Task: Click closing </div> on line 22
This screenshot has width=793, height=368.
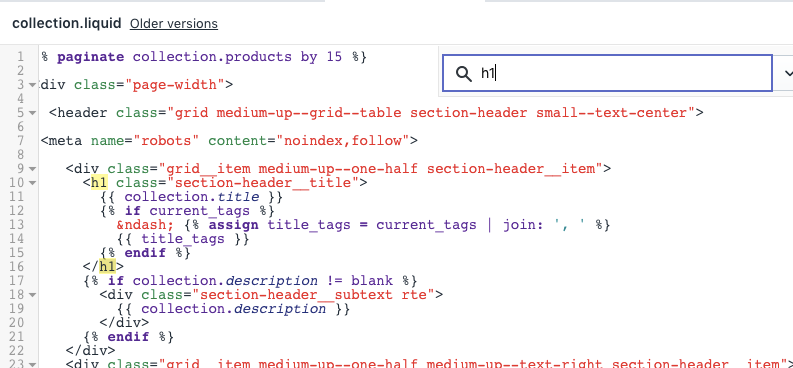Action: coord(91,350)
